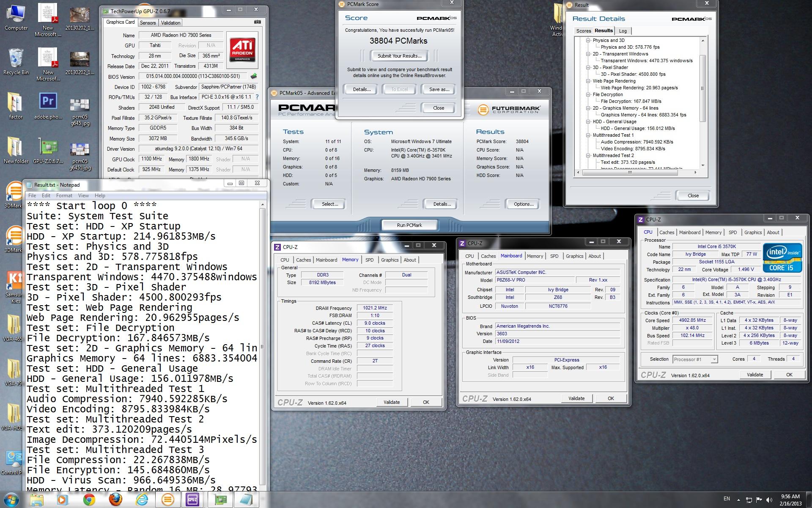The width and height of the screenshot is (812, 508).
Task: Collapse the 3D - Pixel Shader node
Action: click(x=588, y=67)
